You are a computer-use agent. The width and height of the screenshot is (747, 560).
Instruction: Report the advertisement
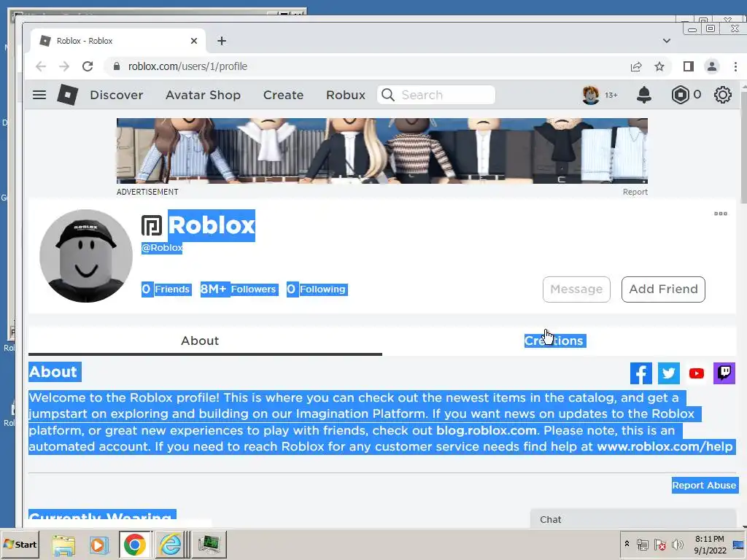coord(635,192)
